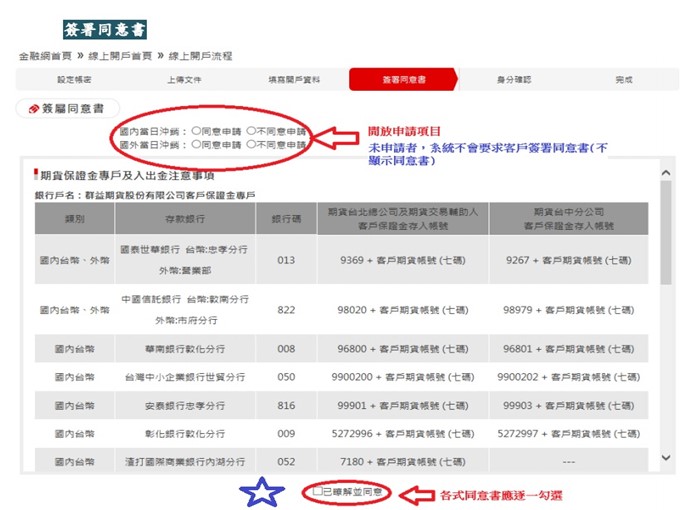Check the 已瞭解並同意 checkbox
The width and height of the screenshot is (691, 510).
(x=316, y=494)
